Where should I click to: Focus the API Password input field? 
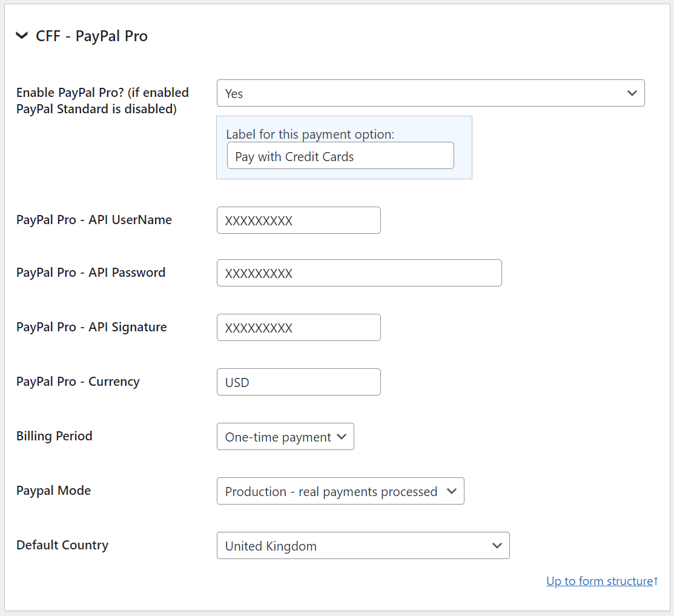[x=359, y=273]
